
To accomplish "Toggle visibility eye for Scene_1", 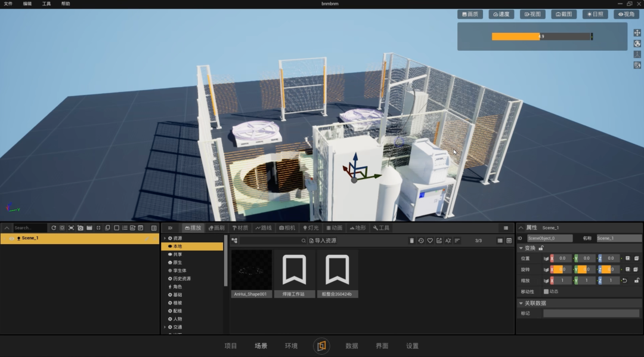I will pos(11,239).
